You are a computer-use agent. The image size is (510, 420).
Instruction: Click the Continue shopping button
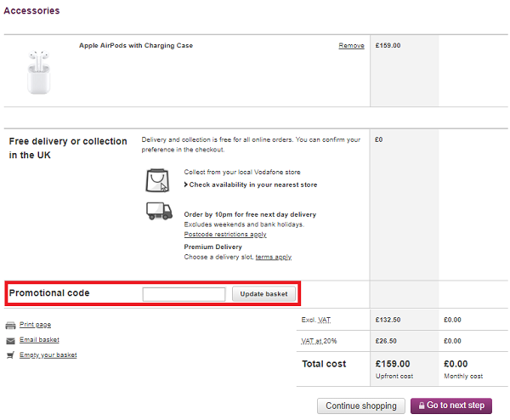[361, 406]
